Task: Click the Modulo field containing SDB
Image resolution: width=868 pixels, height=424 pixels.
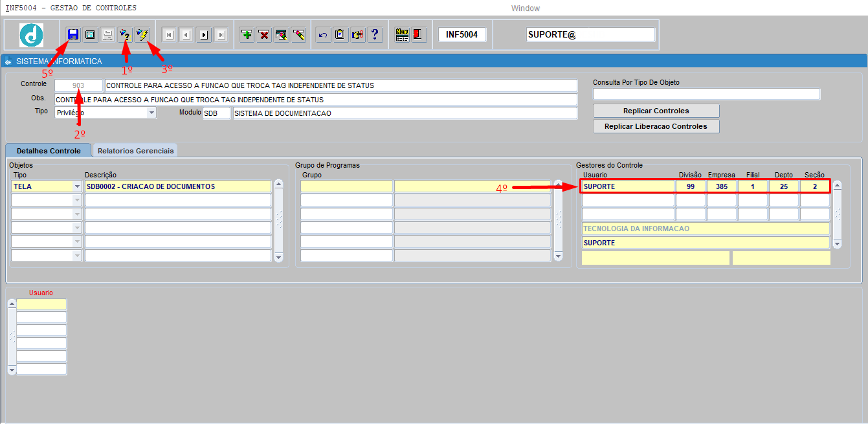Action: (216, 113)
